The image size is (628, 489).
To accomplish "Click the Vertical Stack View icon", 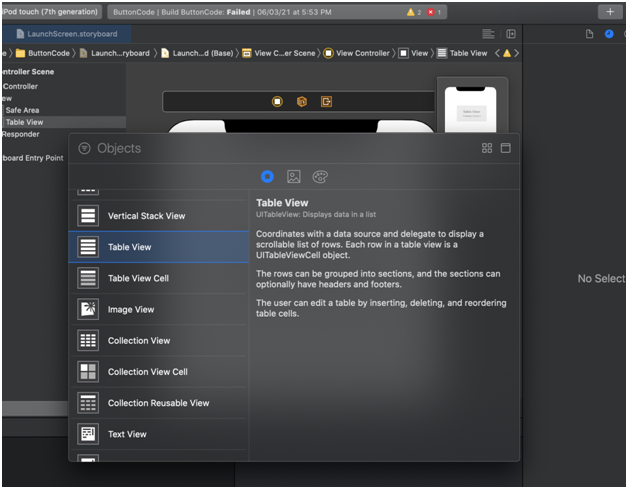I will (88, 216).
